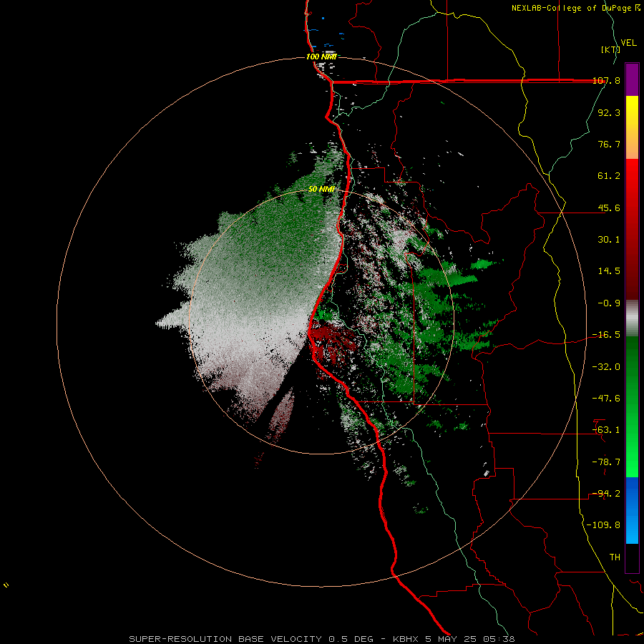Screen dimensions: 644x644
Task: Click the -78.7 velocity scale value
Action: click(x=606, y=462)
